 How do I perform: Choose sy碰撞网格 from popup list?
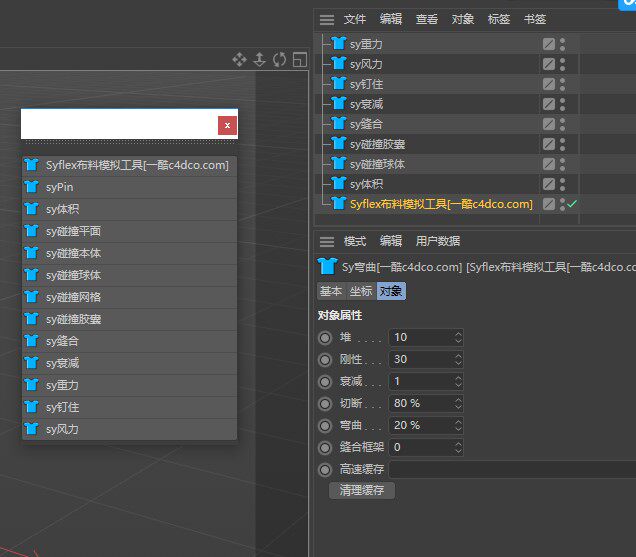click(x=129, y=297)
